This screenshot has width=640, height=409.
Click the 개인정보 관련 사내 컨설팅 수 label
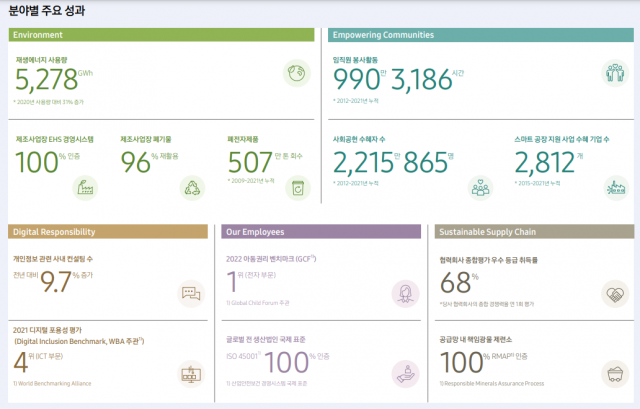coord(53,259)
